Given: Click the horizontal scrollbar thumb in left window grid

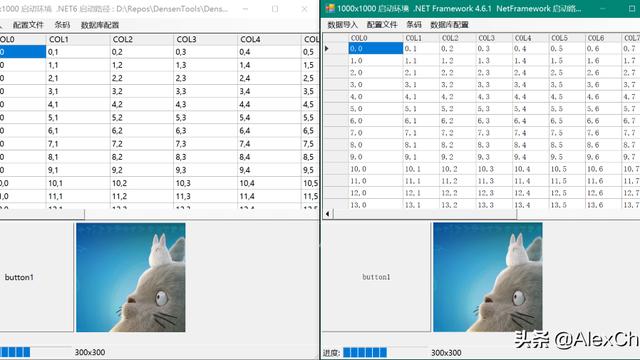Looking at the screenshot, I should click(42, 214).
